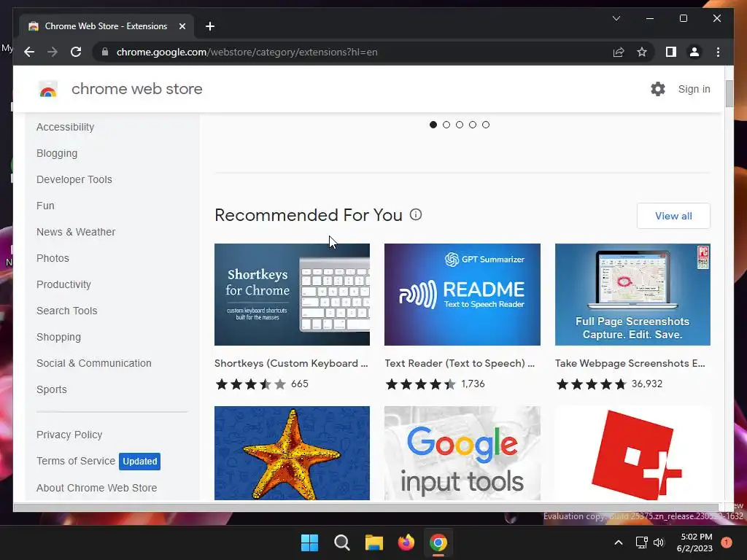
Task: Open Accessibility category
Action: (x=65, y=127)
